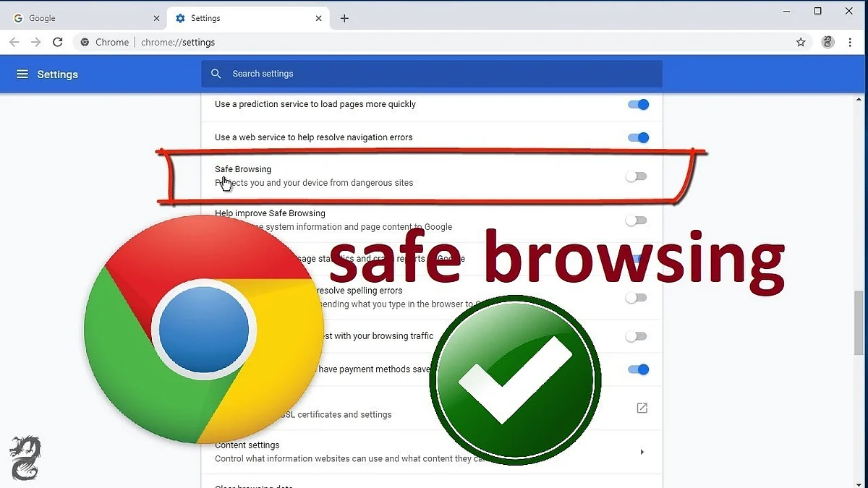Close the Settings tab
The height and width of the screenshot is (488, 868).
pos(318,18)
